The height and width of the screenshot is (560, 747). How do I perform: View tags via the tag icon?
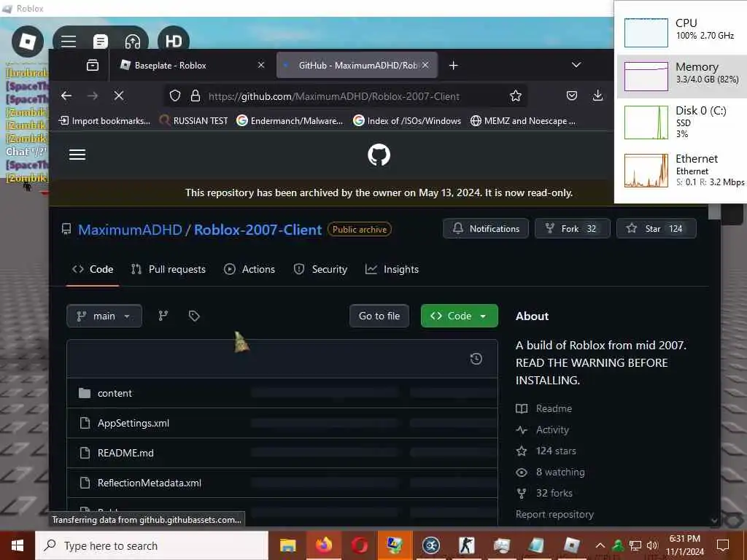[194, 316]
